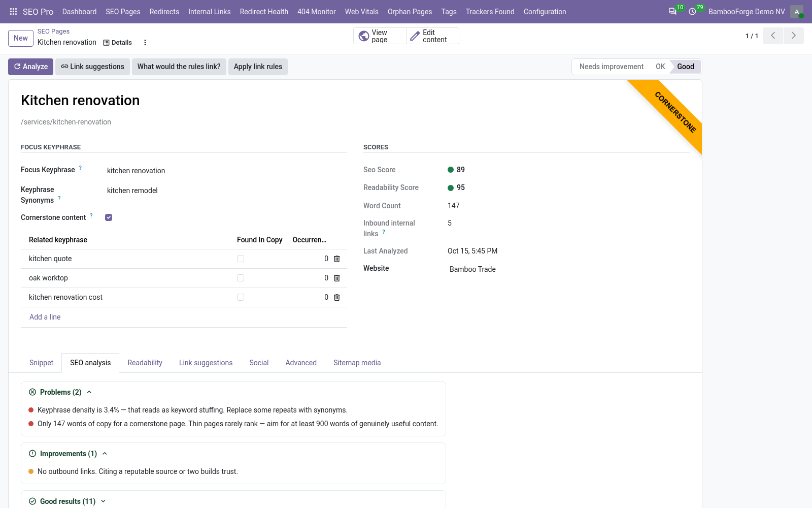Delete the kitchen quote keyphrase row

336,259
